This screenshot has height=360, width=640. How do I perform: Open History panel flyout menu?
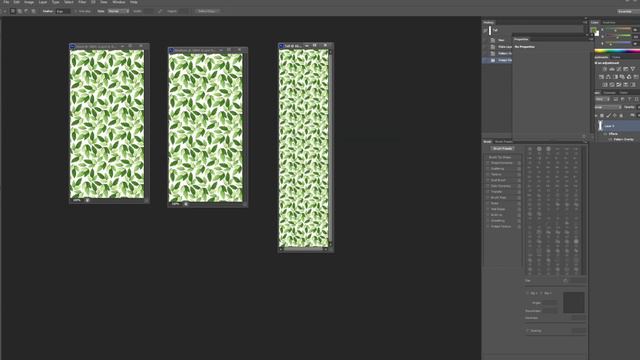(585, 22)
